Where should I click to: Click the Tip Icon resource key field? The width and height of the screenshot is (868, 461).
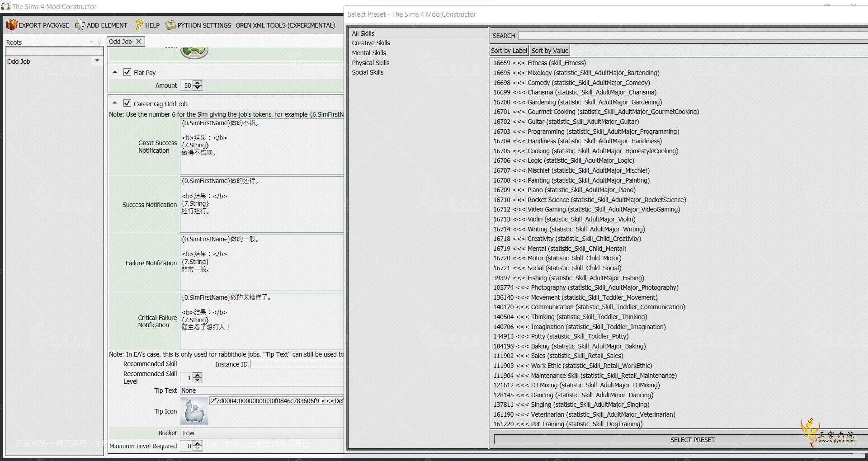[x=276, y=401]
